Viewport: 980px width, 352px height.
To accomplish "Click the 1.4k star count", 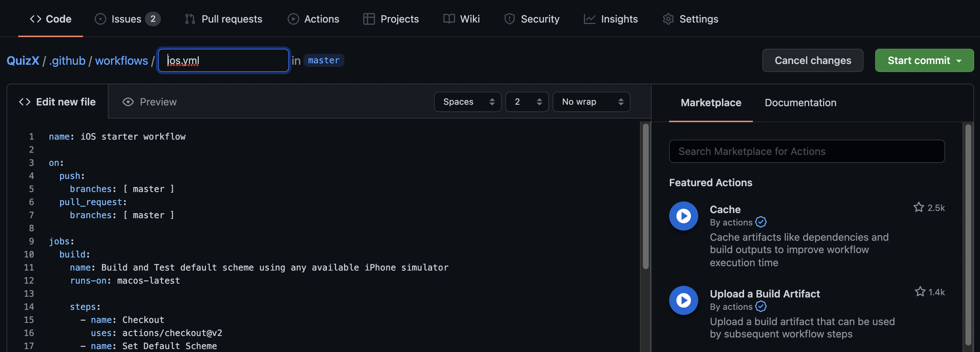I will coord(936,292).
